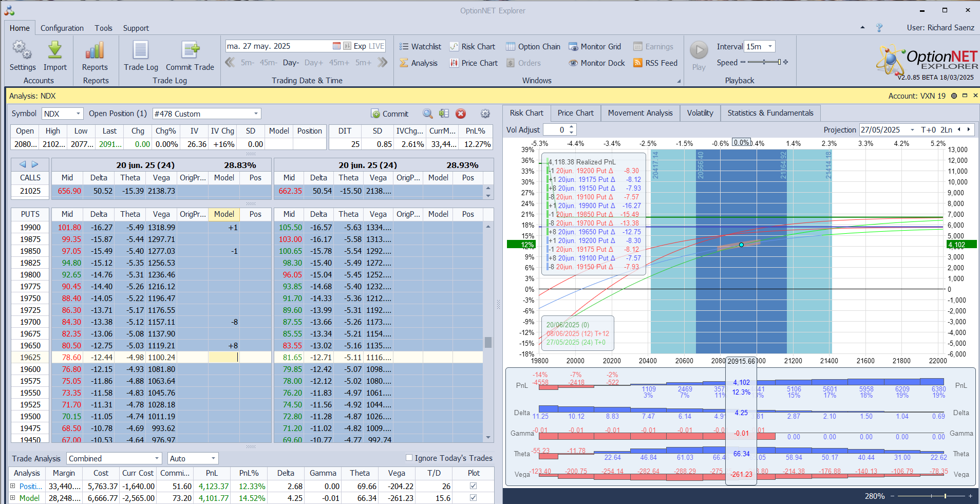Select the 19700 put strike row label

pos(30,322)
